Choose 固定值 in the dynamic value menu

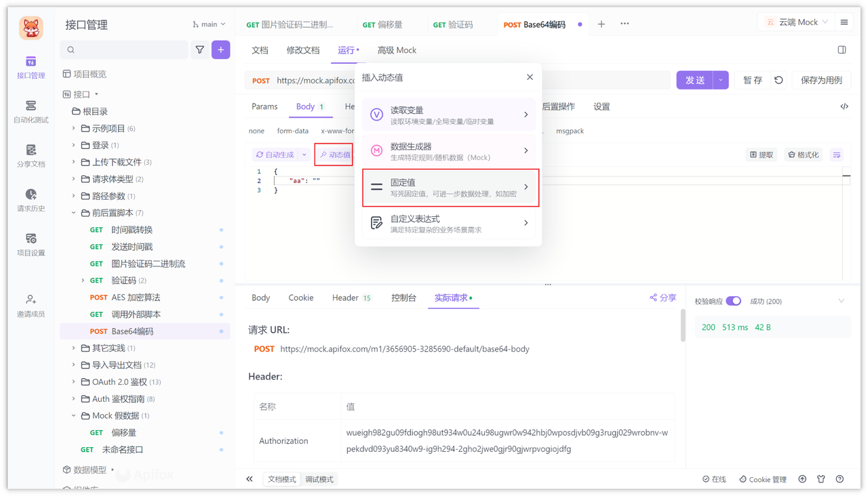(x=450, y=188)
